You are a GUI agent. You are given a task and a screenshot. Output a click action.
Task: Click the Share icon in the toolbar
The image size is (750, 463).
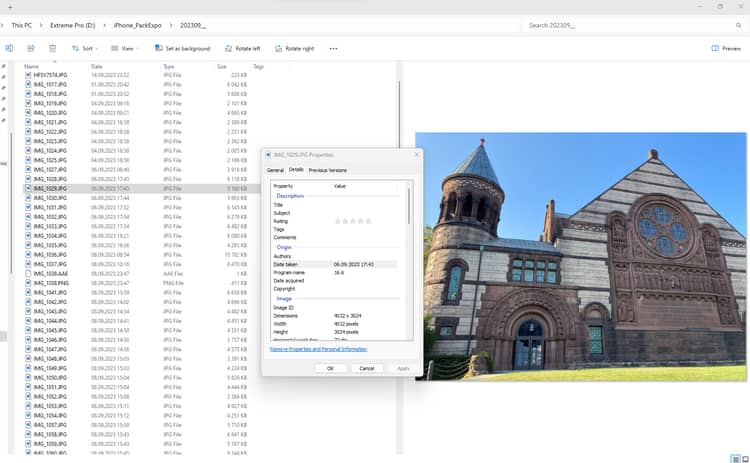pos(31,48)
